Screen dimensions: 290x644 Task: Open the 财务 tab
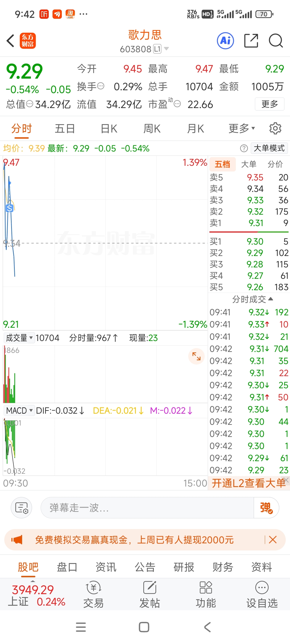tap(223, 567)
